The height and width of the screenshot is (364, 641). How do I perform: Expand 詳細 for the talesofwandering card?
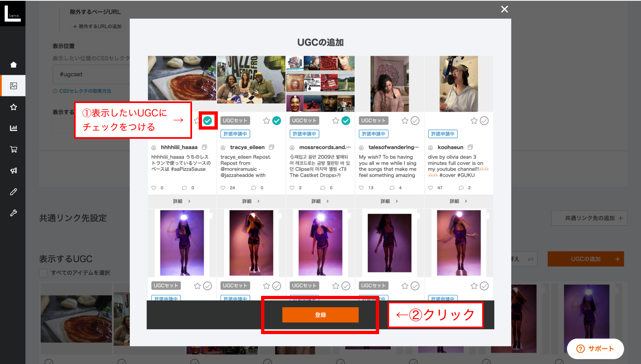click(390, 201)
